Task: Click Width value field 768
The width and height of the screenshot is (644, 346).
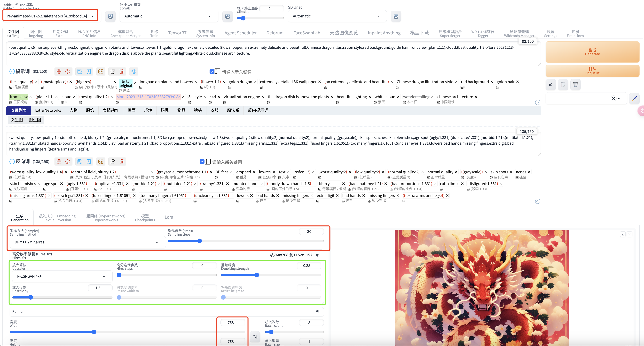Action: click(233, 323)
